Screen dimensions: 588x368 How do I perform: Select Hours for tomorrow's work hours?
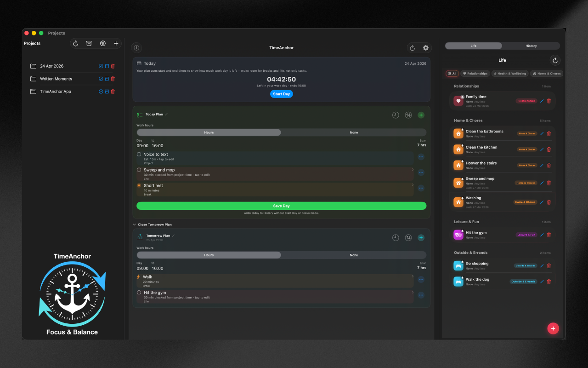point(209,255)
